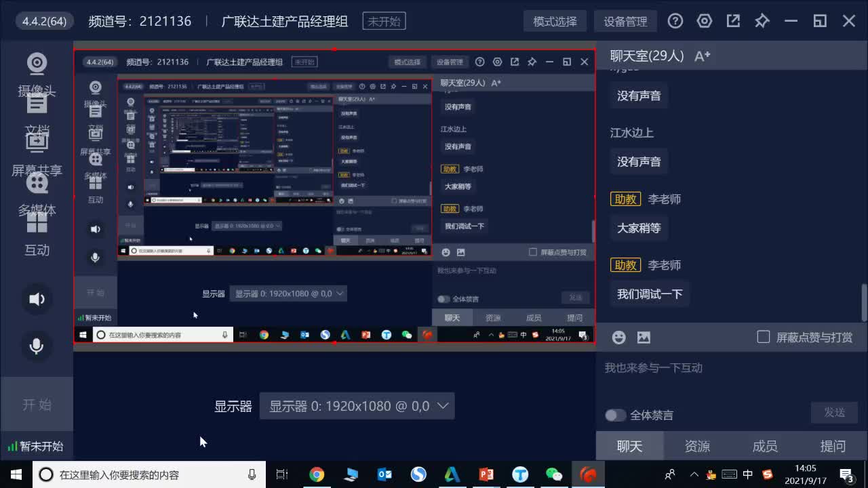Focus the Windows taskbar search box
The width and height of the screenshot is (868, 488).
tap(149, 474)
